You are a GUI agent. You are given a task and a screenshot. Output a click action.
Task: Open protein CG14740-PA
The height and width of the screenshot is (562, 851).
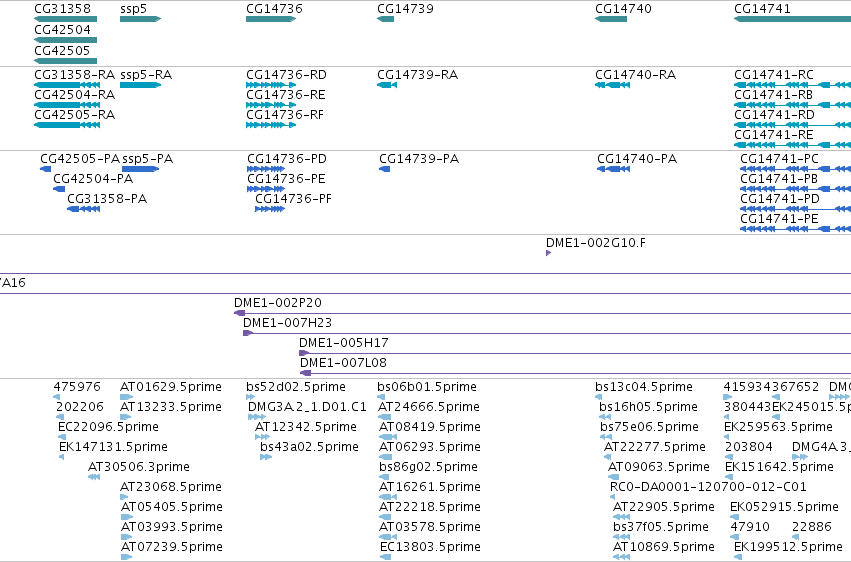point(614,169)
